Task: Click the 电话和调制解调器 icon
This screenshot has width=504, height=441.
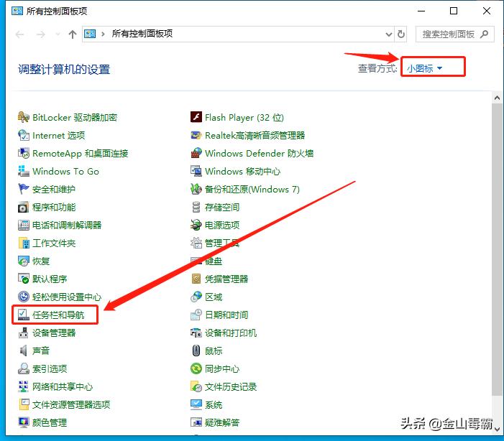Action: 24,225
